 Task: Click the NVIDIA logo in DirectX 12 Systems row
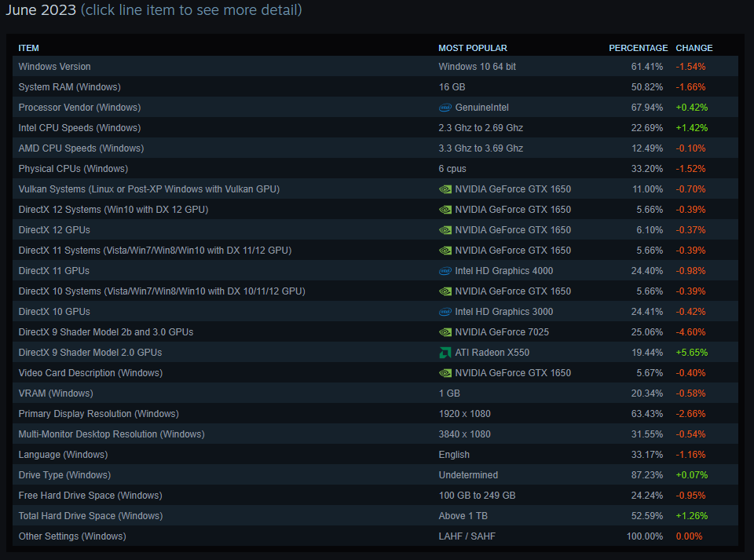(445, 210)
